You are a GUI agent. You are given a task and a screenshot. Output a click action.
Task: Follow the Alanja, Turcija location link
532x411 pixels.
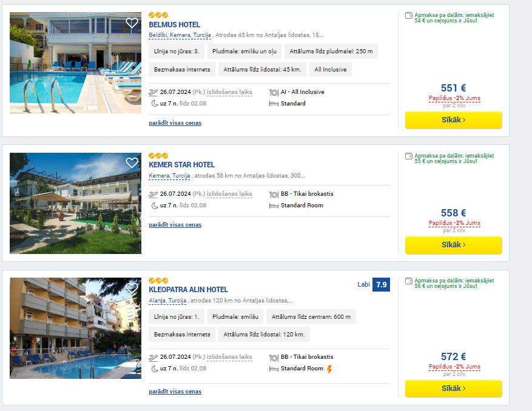click(x=167, y=301)
